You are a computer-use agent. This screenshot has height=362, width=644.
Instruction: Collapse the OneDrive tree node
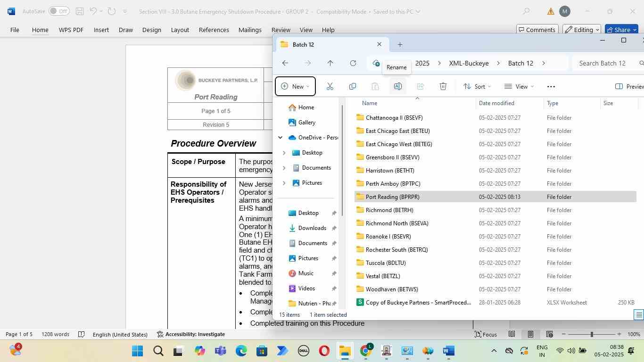[280, 138]
